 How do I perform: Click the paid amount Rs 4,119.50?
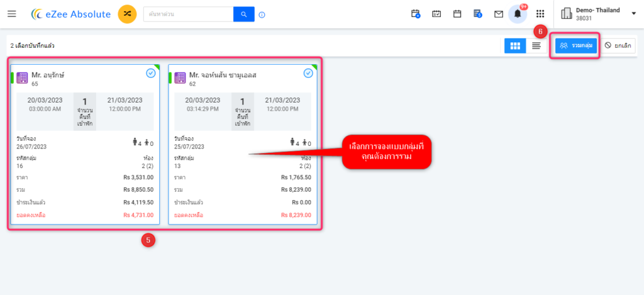point(138,202)
